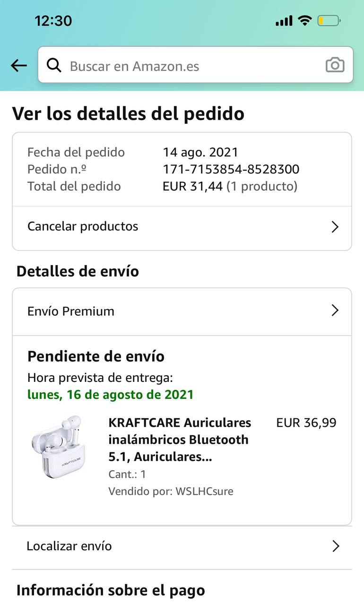Tap the delivery date lunes 16 de agosto
Image resolution: width=364 pixels, height=605 pixels.
click(x=111, y=394)
